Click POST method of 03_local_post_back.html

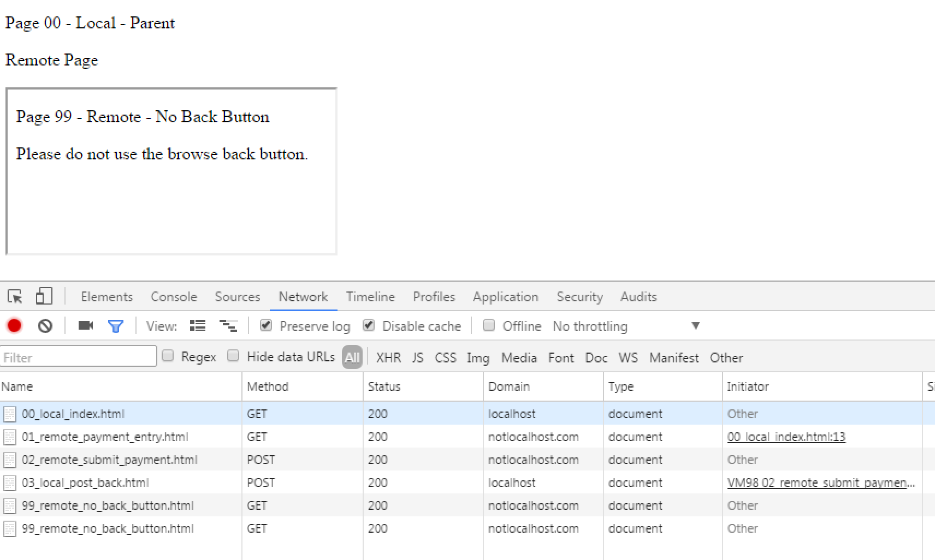261,483
